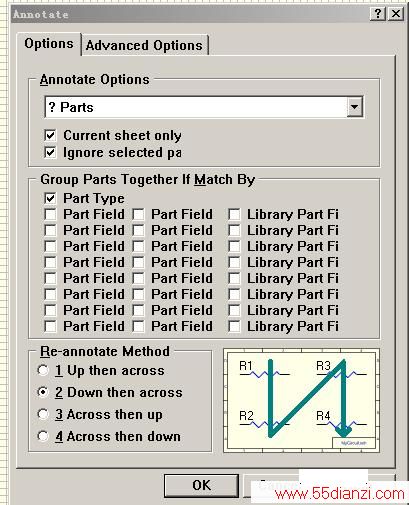This screenshot has width=409, height=505.
Task: Choose Across then down method
Action: pyautogui.click(x=43, y=436)
